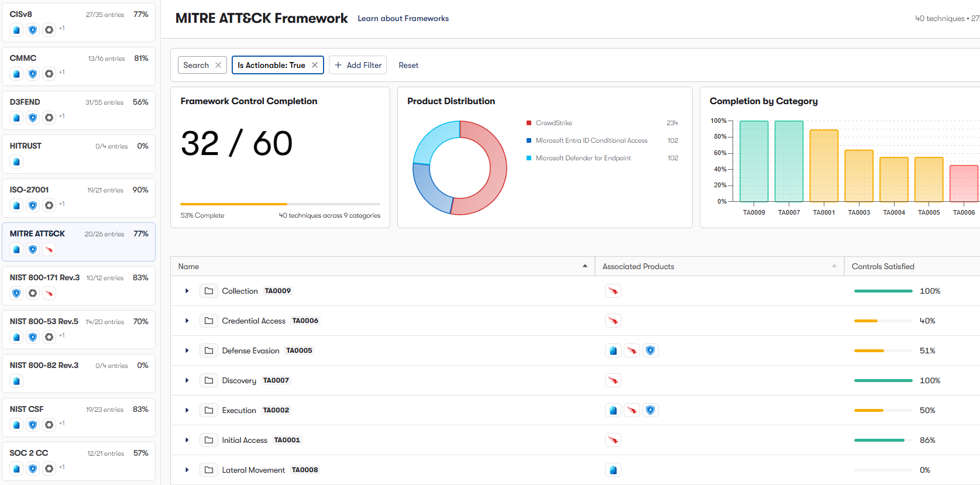980x485 pixels.
Task: Click the +1 badge on NIST CSF card
Action: pos(61,424)
